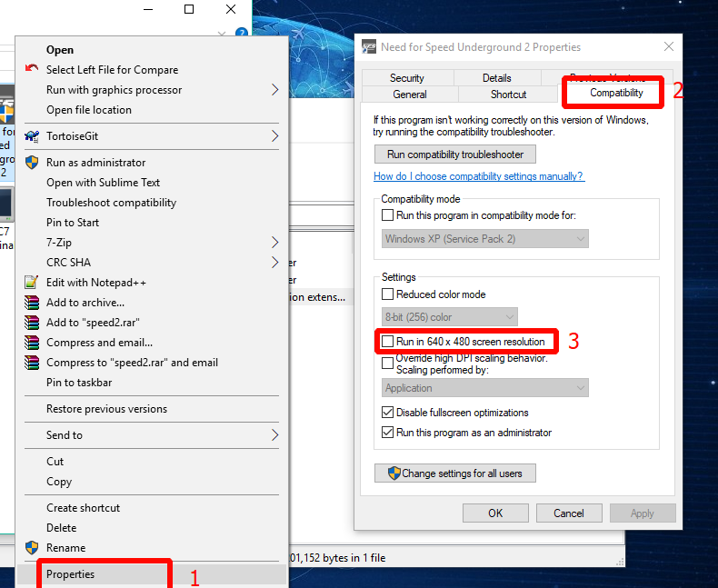Viewport: 718px width, 588px height.
Task: Expand the TortoiseGit submenu arrow
Action: (274, 136)
